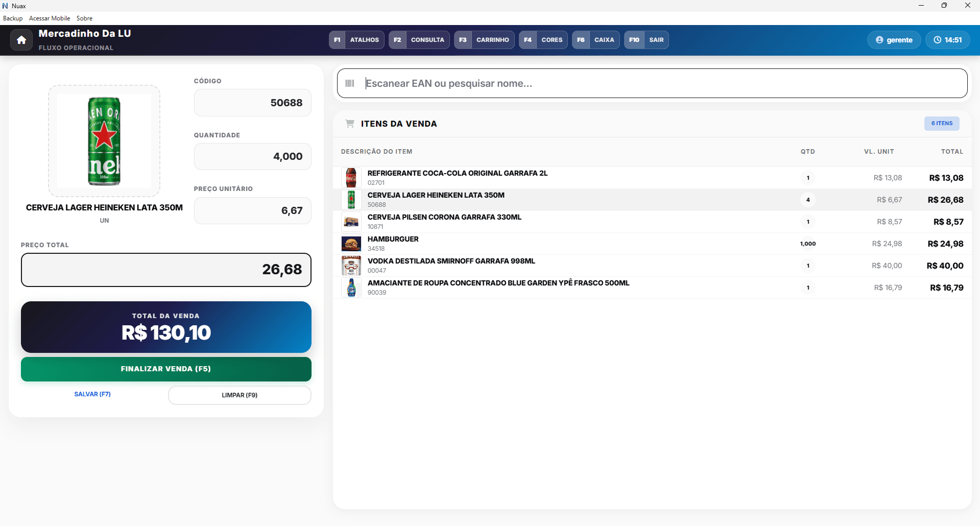Screen dimensions: 980x526
Task: Click the Hamburguer item thumbnail
Action: [x=351, y=244]
